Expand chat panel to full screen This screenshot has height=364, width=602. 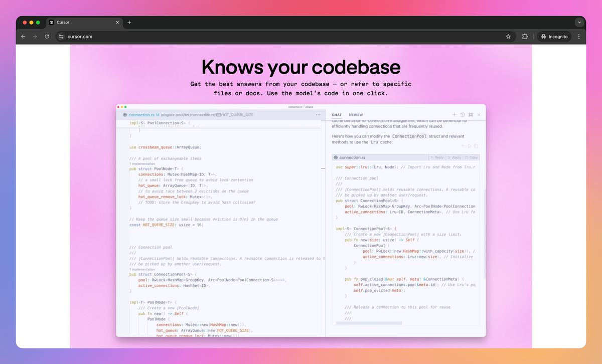click(471, 115)
